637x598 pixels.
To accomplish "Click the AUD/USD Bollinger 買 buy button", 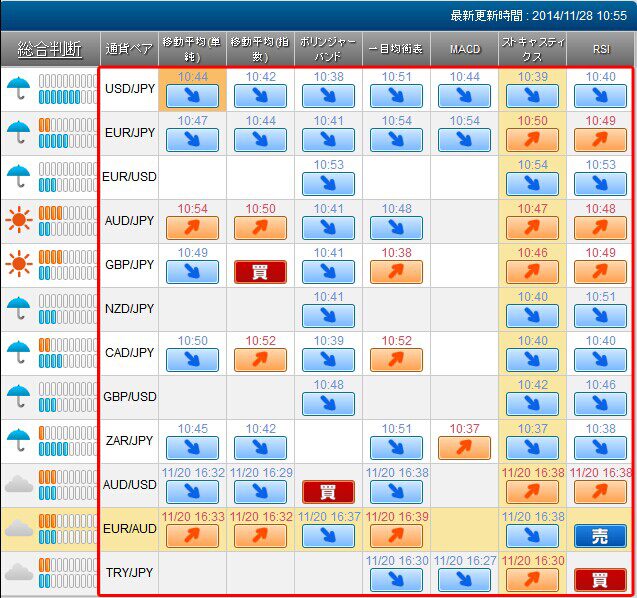I will tap(328, 492).
